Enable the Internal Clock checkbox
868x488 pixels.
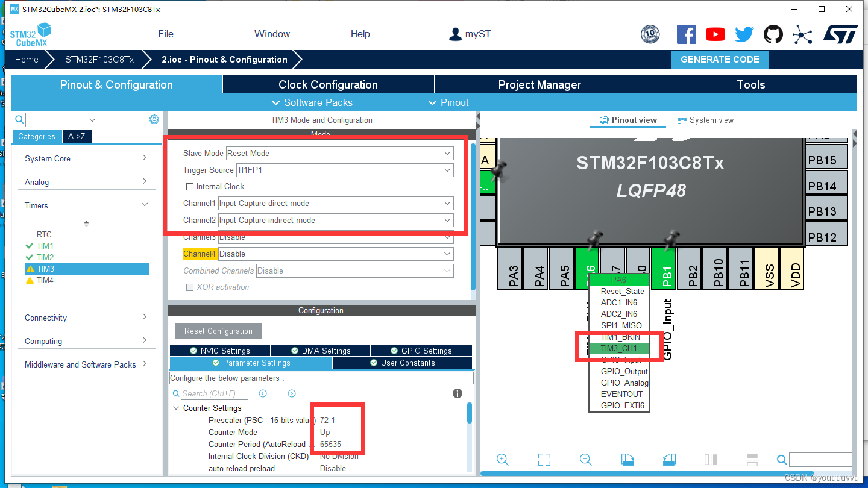point(190,187)
